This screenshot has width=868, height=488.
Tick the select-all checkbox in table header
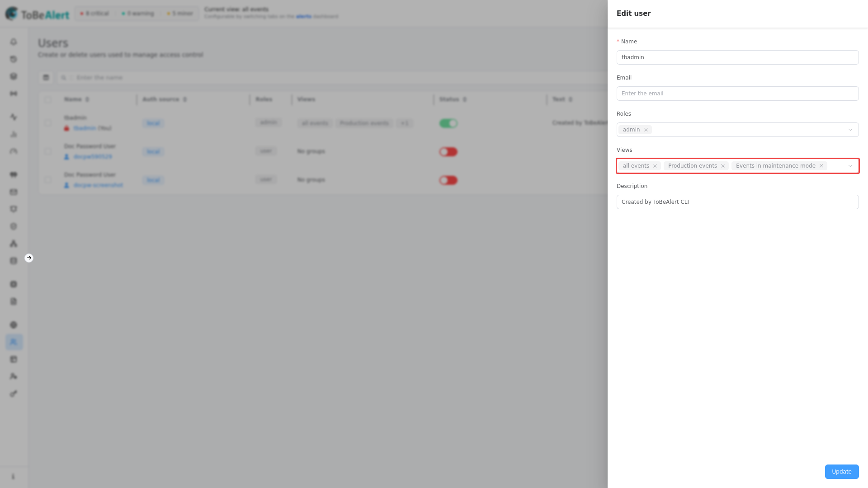click(x=48, y=100)
